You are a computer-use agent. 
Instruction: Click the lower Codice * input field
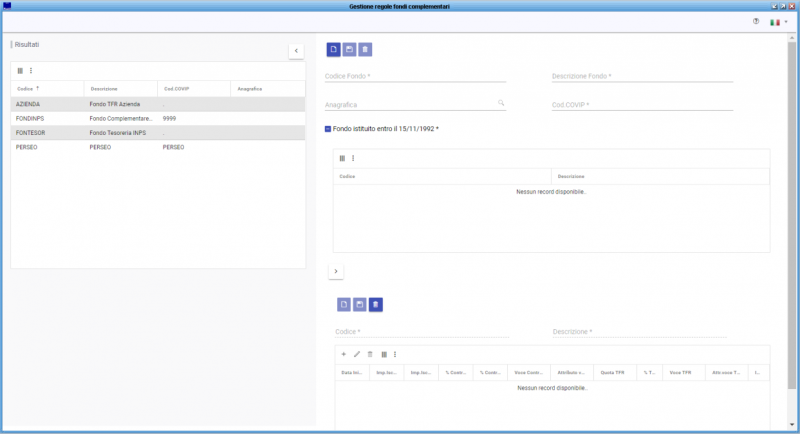[422, 331]
